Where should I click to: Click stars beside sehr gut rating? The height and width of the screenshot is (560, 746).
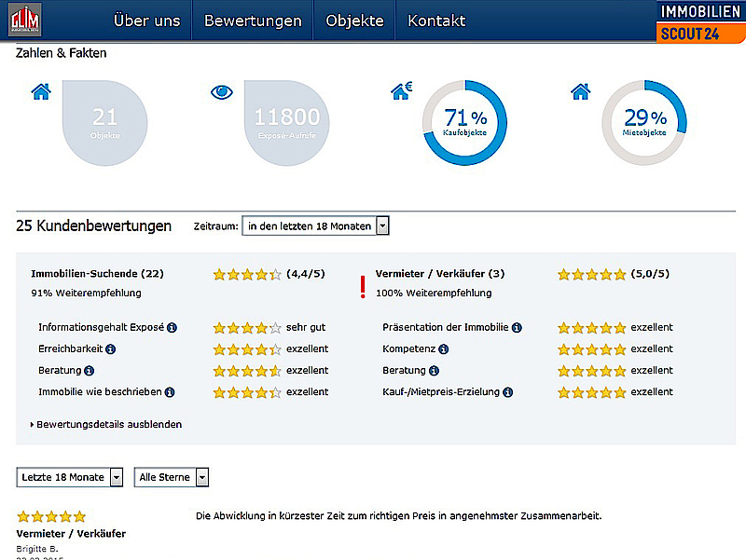(247, 328)
